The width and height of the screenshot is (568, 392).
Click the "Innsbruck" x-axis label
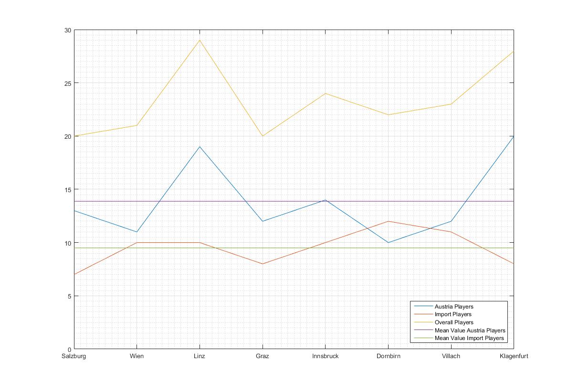[325, 356]
